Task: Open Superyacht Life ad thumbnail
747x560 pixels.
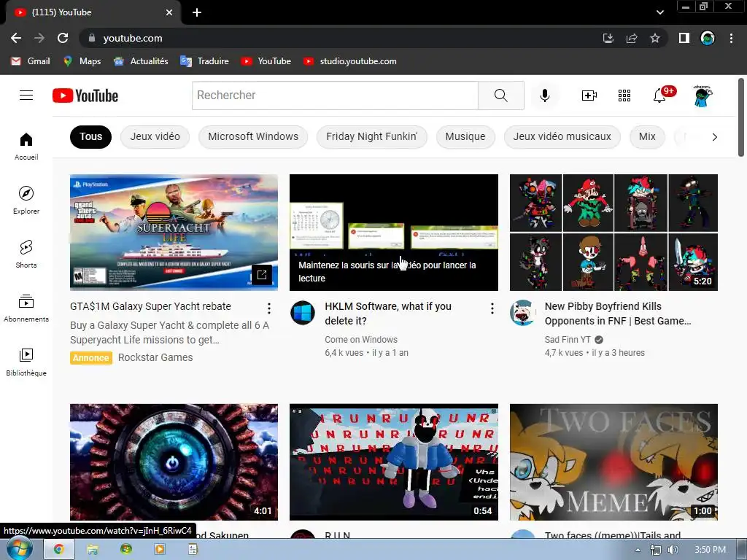Action: click(x=174, y=233)
